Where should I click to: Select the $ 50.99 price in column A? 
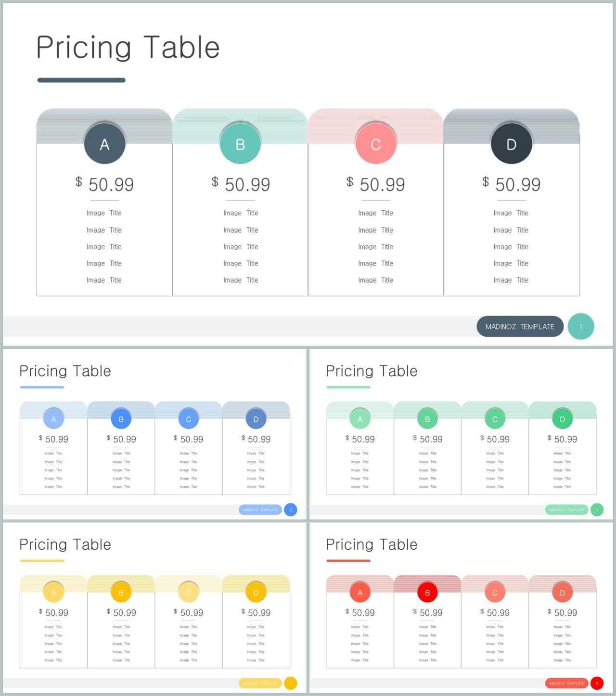click(x=104, y=184)
